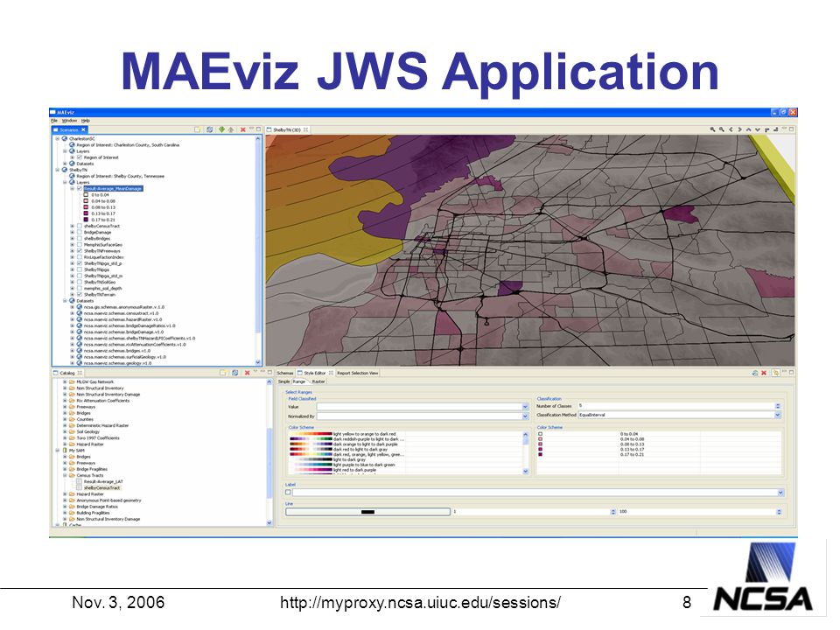
Task: Click the refresh icon in Catalog toolbar
Action: click(x=234, y=373)
